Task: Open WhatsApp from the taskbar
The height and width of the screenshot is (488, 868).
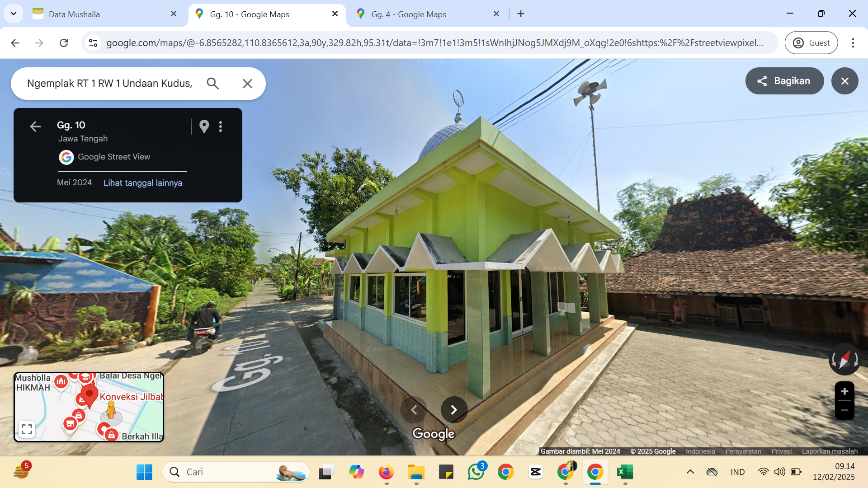Action: click(x=476, y=472)
